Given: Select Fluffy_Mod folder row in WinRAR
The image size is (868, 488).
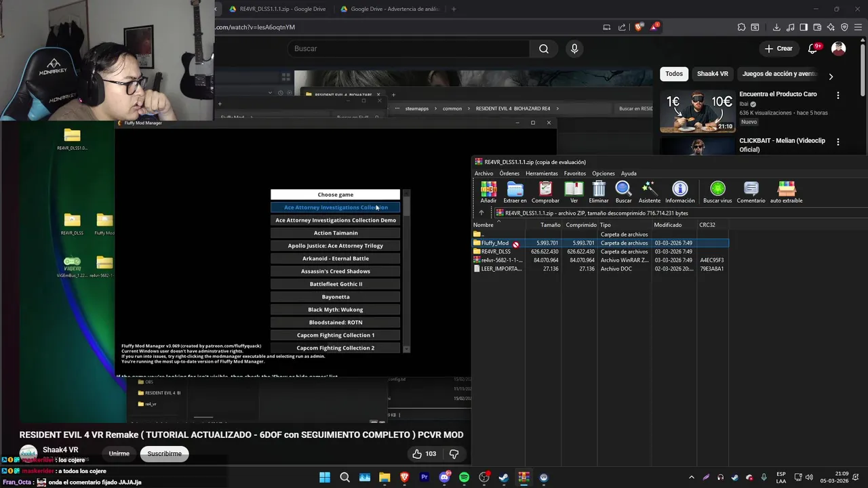Looking at the screenshot, I should (600, 243).
